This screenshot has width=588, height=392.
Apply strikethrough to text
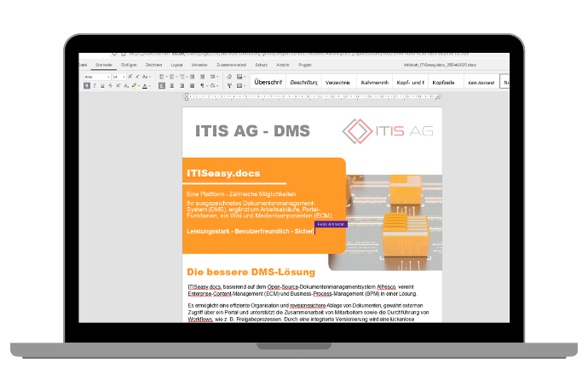(x=111, y=85)
